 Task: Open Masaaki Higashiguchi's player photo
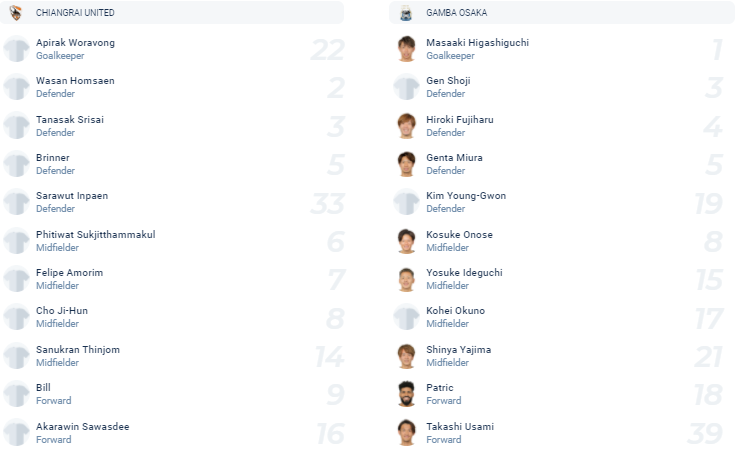(x=406, y=49)
